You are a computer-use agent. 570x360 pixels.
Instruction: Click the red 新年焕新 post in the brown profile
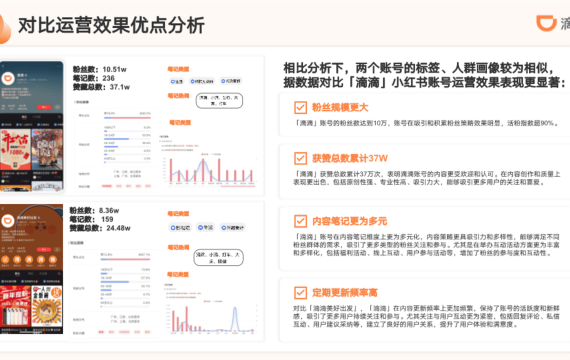[x=15, y=306]
